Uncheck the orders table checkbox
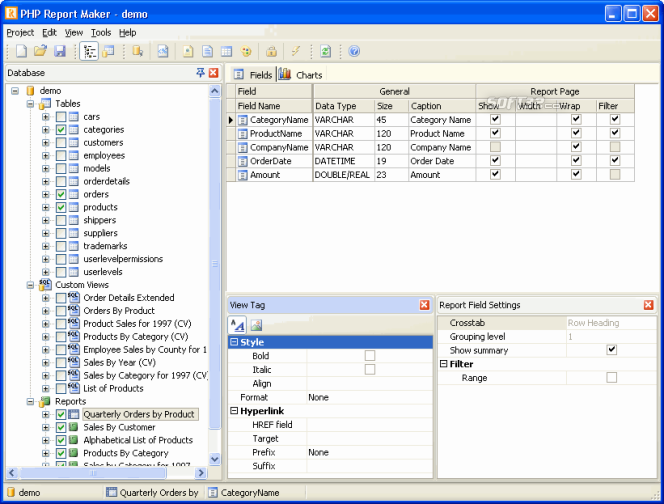Image resolution: width=664 pixels, height=504 pixels. 61,194
